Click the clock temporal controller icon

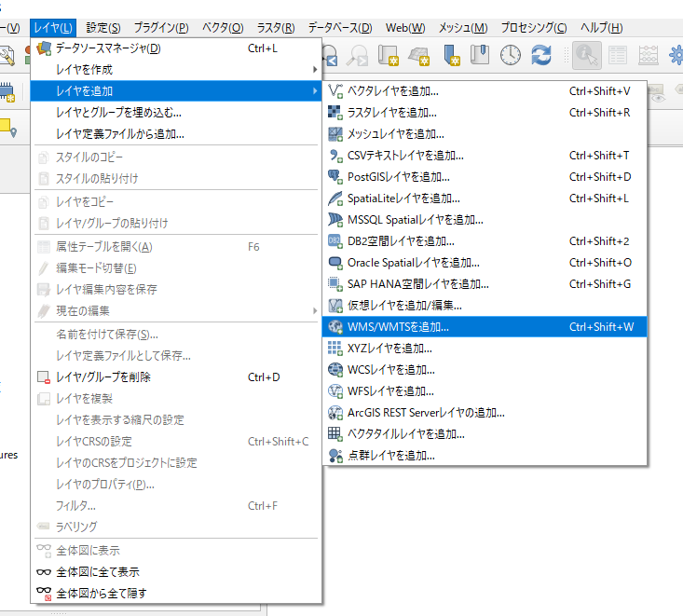pos(511,55)
